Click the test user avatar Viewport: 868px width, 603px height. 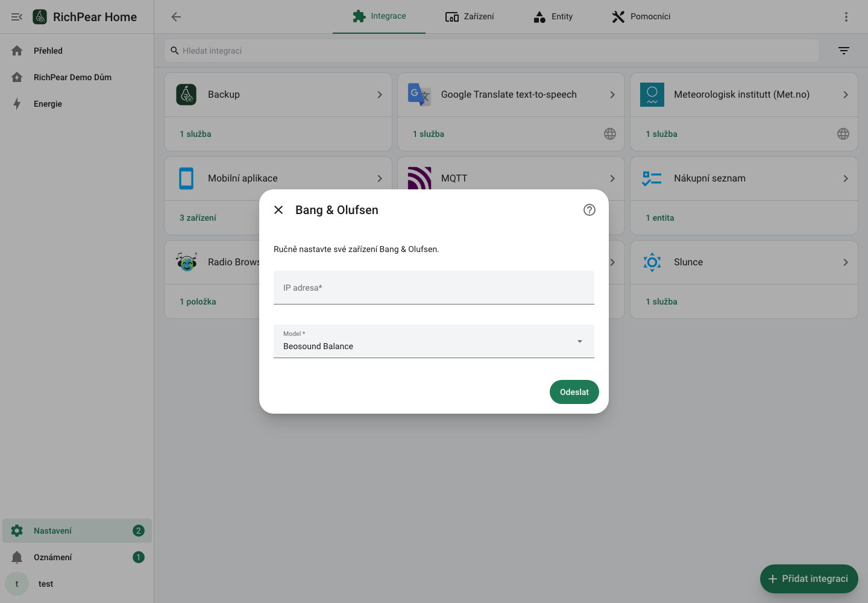coord(17,584)
